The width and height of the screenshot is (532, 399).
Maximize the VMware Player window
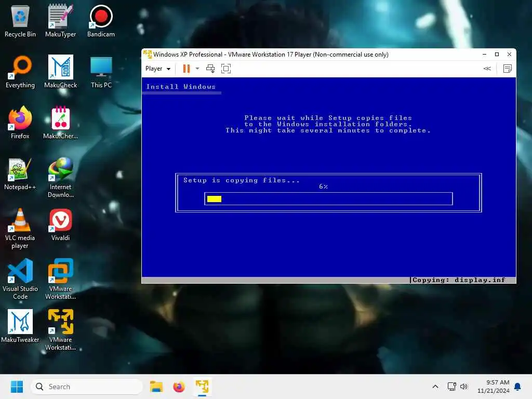tap(497, 54)
